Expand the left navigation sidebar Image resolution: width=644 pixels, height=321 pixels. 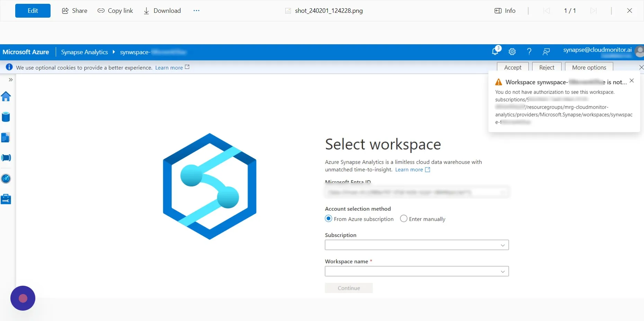11,80
